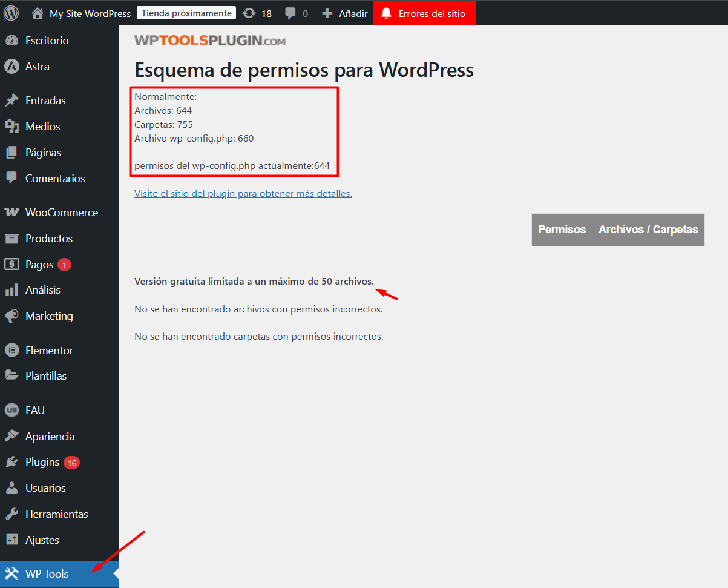This screenshot has height=588, width=728.
Task: Open comments via the speech bubble icon
Action: click(x=292, y=13)
